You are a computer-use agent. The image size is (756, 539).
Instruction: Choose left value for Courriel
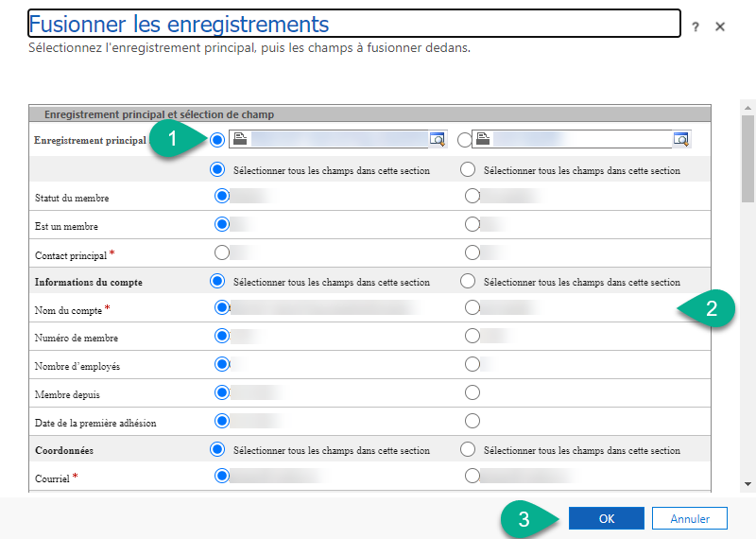[222, 476]
